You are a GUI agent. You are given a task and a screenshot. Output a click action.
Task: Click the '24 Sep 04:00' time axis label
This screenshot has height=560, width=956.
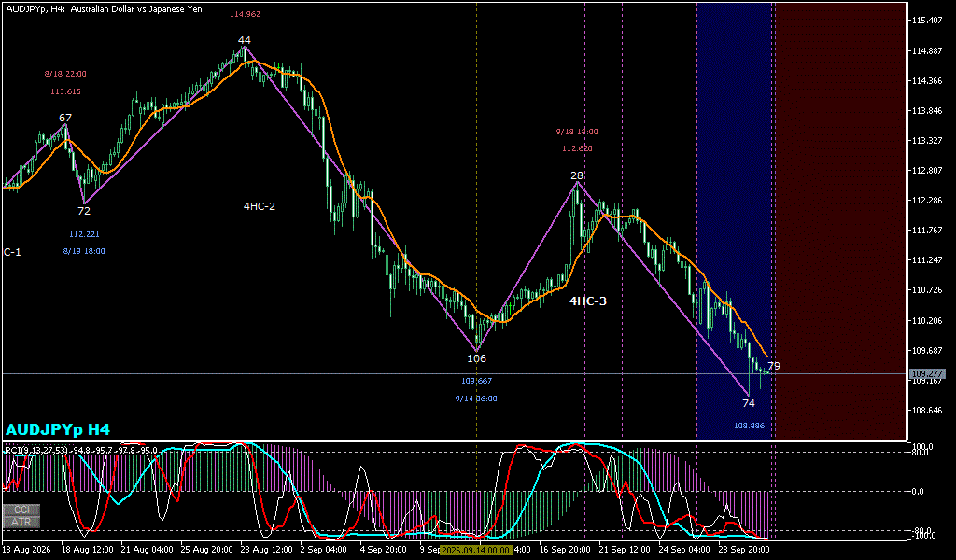coord(684,549)
